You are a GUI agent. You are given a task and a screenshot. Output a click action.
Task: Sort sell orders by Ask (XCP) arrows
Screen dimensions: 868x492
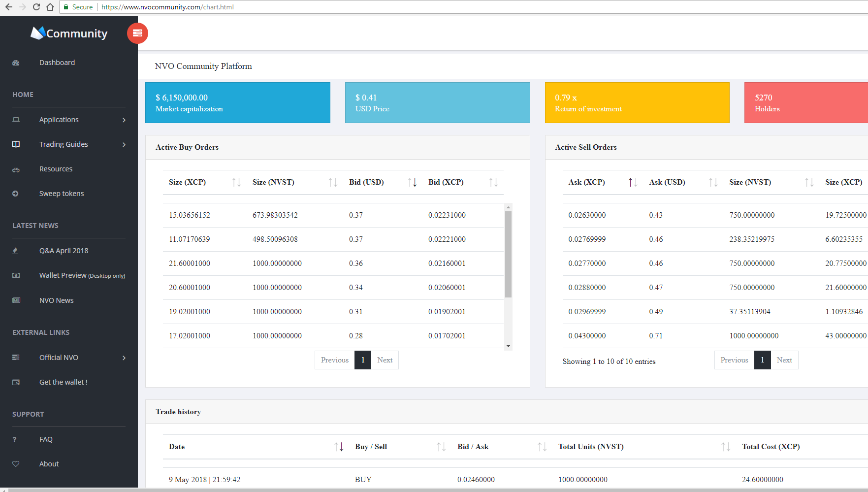633,182
